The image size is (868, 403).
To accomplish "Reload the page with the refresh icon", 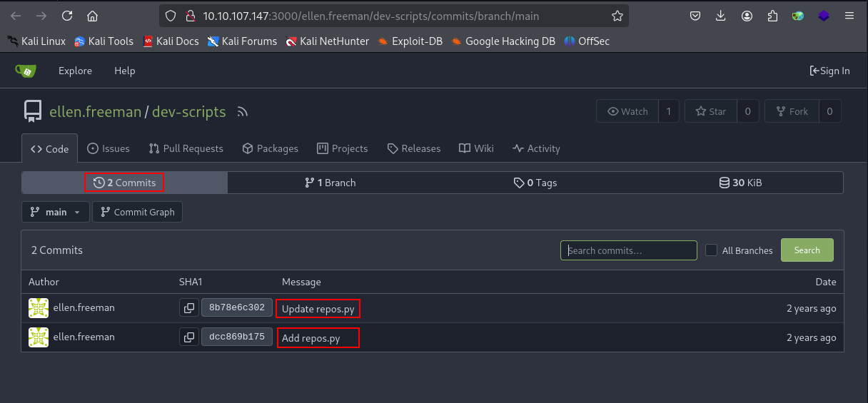I will tap(67, 16).
